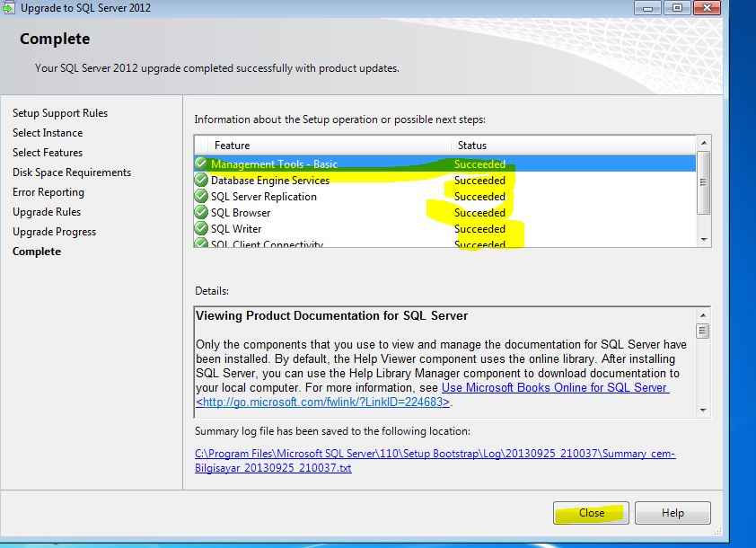This screenshot has height=548, width=756.
Task: Click the green check icon beside SQL Browser
Action: pos(201,212)
